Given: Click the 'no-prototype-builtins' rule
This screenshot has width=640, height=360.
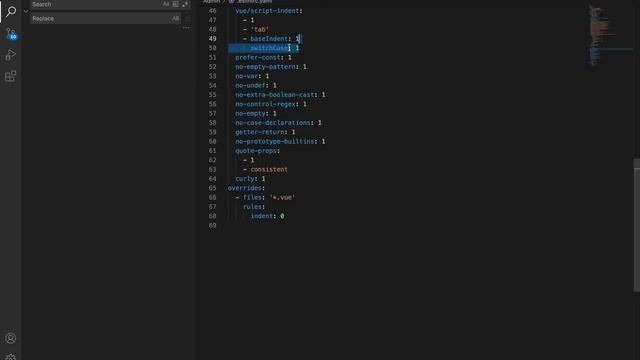Looking at the screenshot, I should click(x=275, y=142).
